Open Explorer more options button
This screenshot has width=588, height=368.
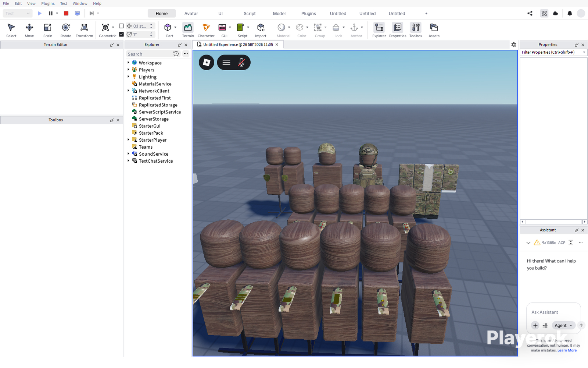(x=186, y=54)
